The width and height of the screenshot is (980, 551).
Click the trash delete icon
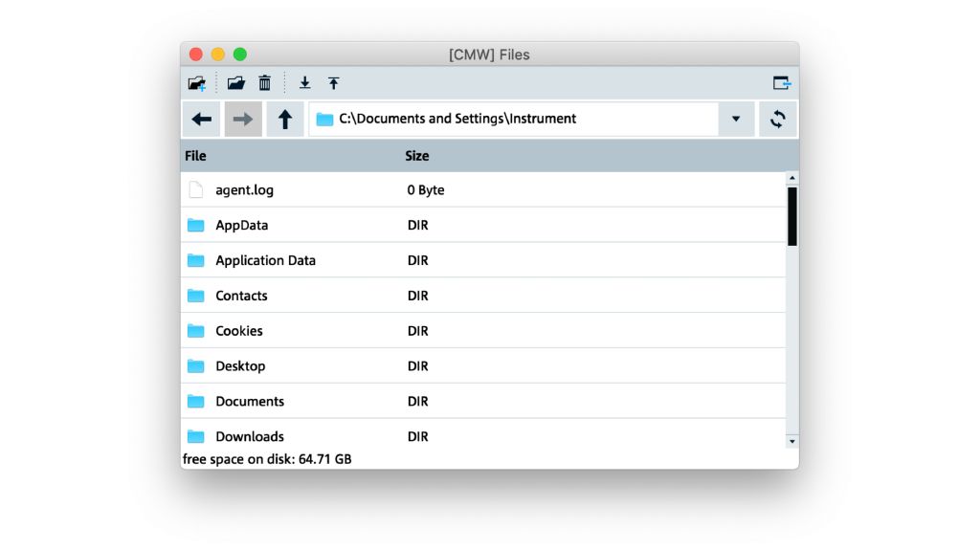[265, 83]
